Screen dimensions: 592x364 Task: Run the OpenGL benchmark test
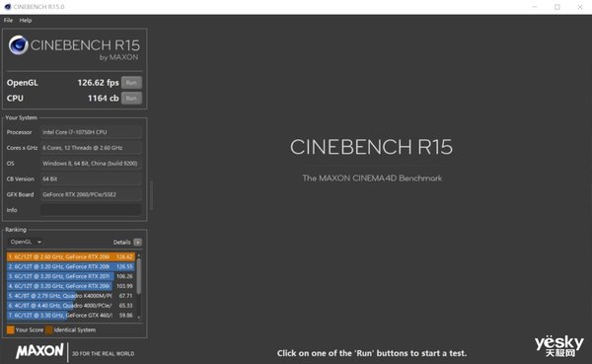131,83
